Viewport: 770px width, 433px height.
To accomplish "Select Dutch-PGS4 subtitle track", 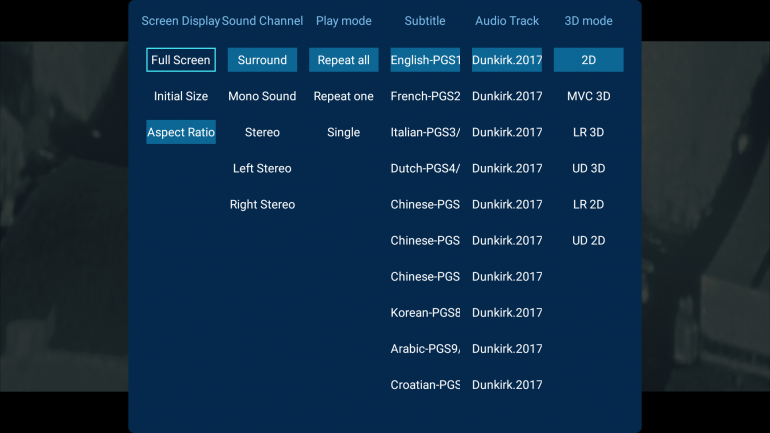I will coord(425,168).
